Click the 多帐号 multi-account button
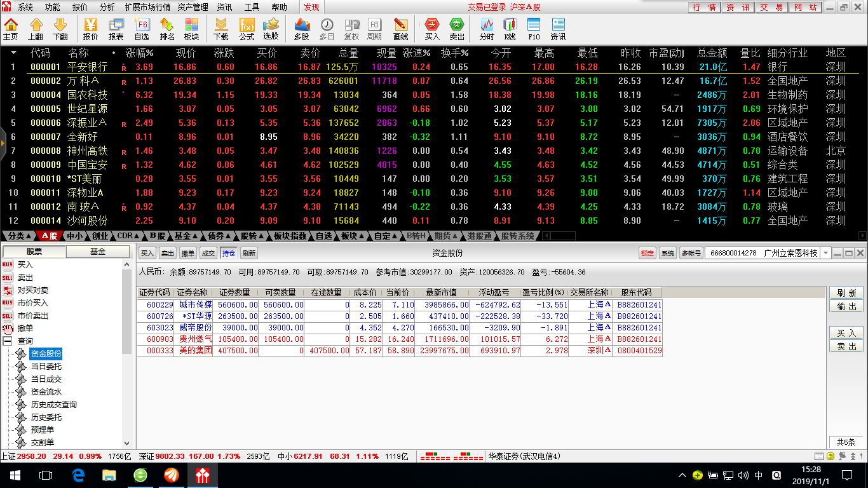The width and height of the screenshot is (868, 488). [691, 254]
